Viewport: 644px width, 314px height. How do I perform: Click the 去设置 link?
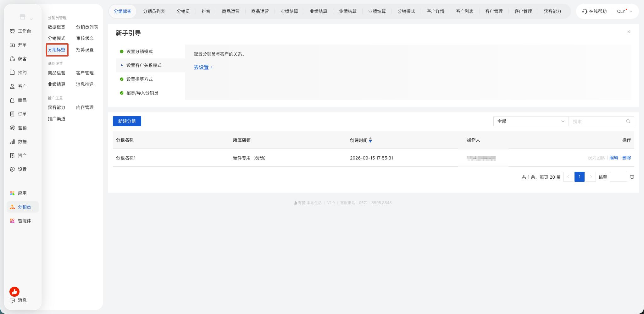pos(203,67)
